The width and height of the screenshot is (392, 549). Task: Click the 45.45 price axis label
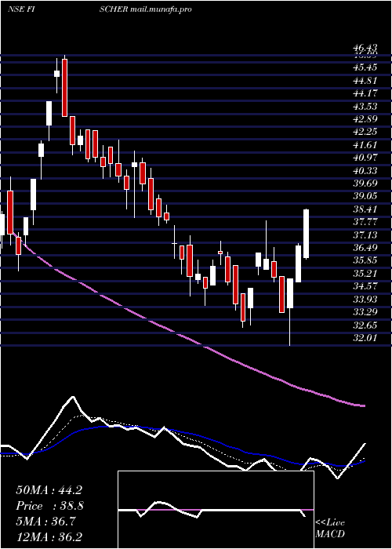coord(365,67)
